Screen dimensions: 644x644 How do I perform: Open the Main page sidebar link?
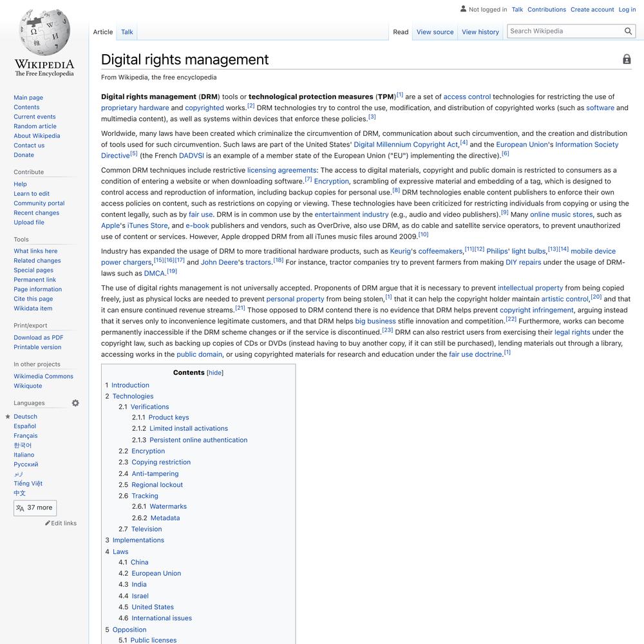coord(28,97)
